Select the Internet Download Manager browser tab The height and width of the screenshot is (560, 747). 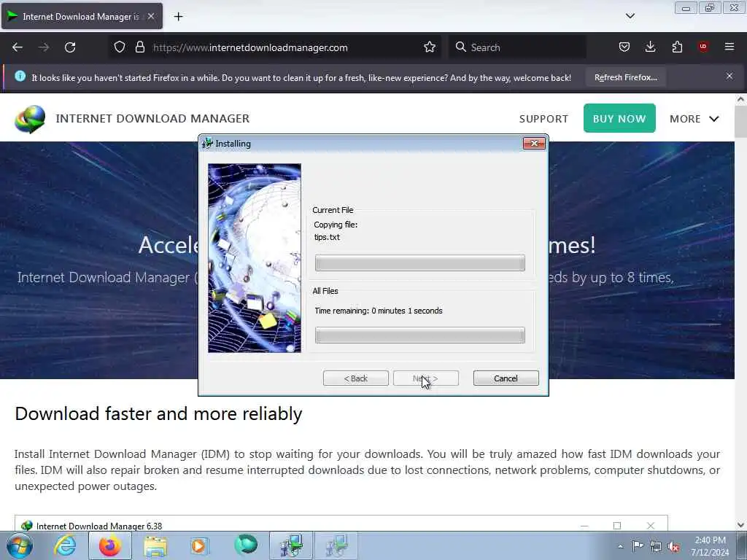coord(82,16)
